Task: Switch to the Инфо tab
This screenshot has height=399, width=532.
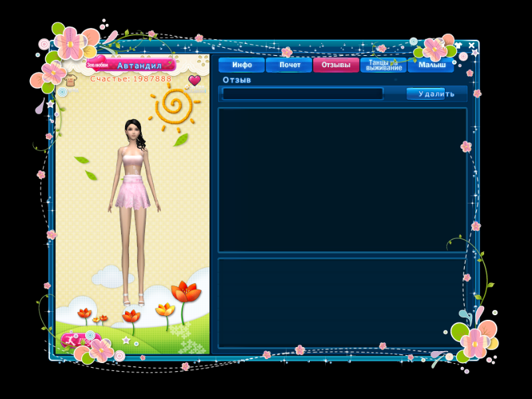Action: 241,65
